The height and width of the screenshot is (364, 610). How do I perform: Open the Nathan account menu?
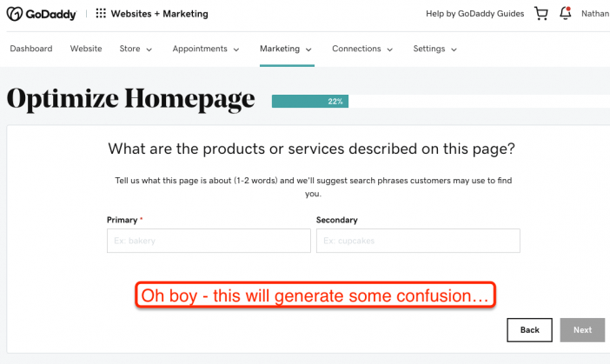click(x=595, y=14)
